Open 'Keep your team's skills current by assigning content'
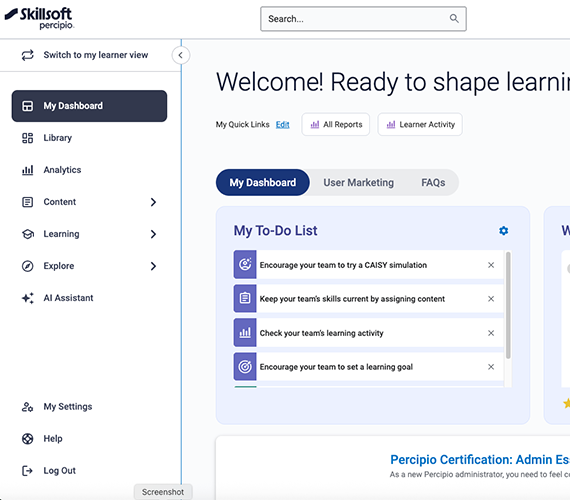This screenshot has height=500, width=570. [352, 299]
